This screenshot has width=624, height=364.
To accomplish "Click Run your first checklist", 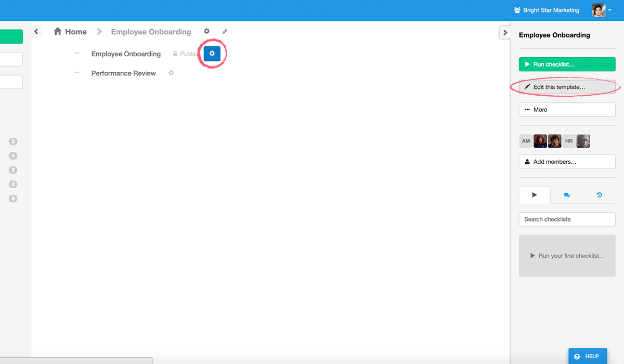I will click(567, 256).
